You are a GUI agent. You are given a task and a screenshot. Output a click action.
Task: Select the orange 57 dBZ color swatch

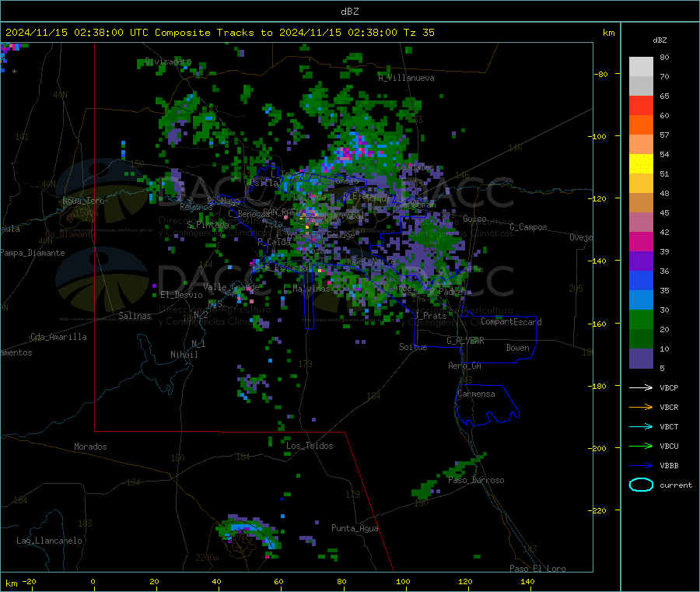[x=641, y=125]
